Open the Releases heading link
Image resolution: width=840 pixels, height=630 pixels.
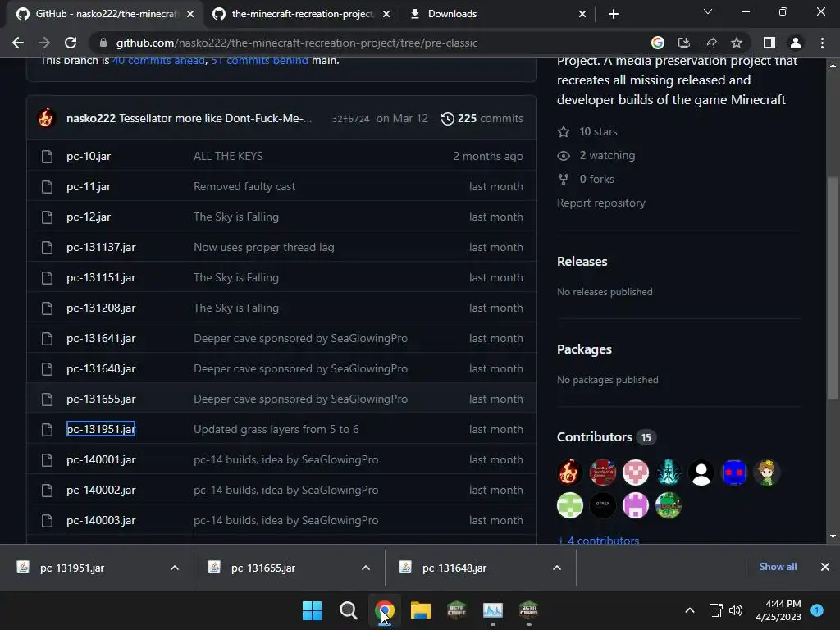(x=582, y=262)
